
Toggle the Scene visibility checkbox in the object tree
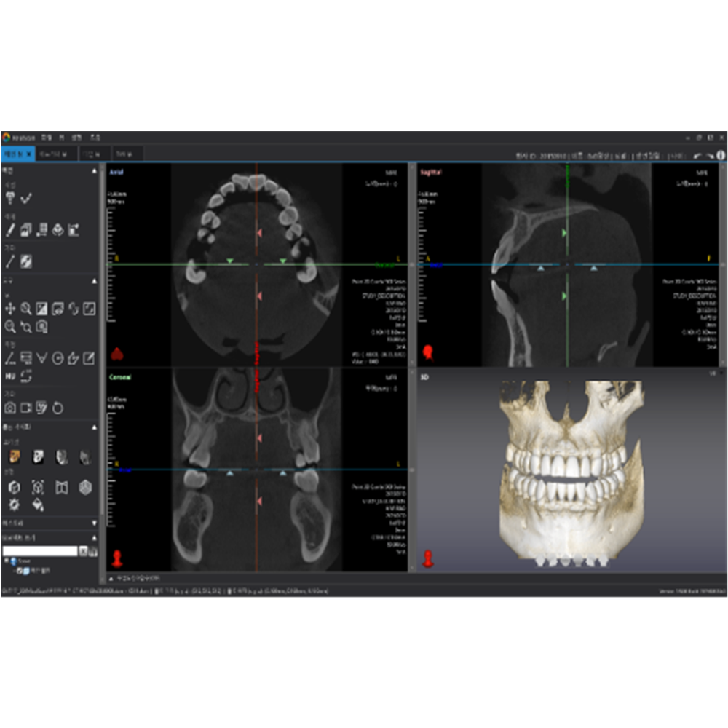click(x=7, y=561)
